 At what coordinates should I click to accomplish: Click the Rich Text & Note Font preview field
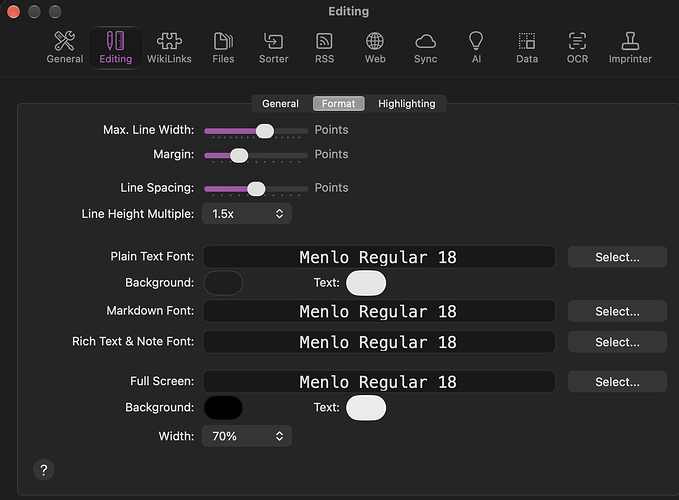click(x=379, y=342)
